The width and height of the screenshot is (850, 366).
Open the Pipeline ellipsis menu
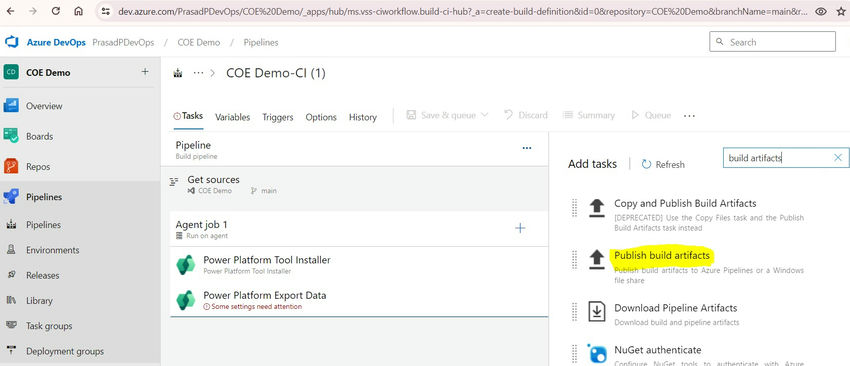[x=526, y=148]
